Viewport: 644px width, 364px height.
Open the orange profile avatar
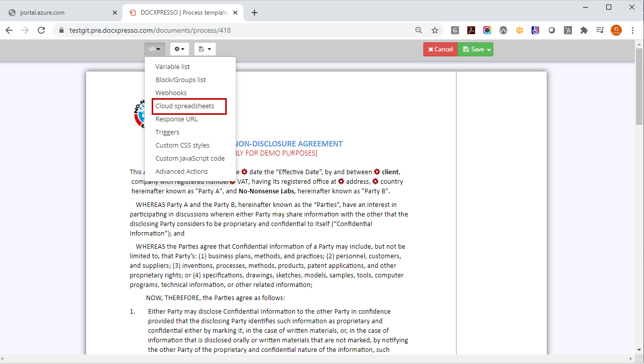[x=616, y=30]
